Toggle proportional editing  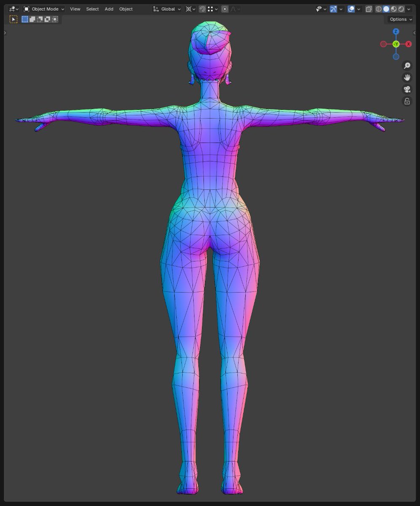(x=225, y=9)
